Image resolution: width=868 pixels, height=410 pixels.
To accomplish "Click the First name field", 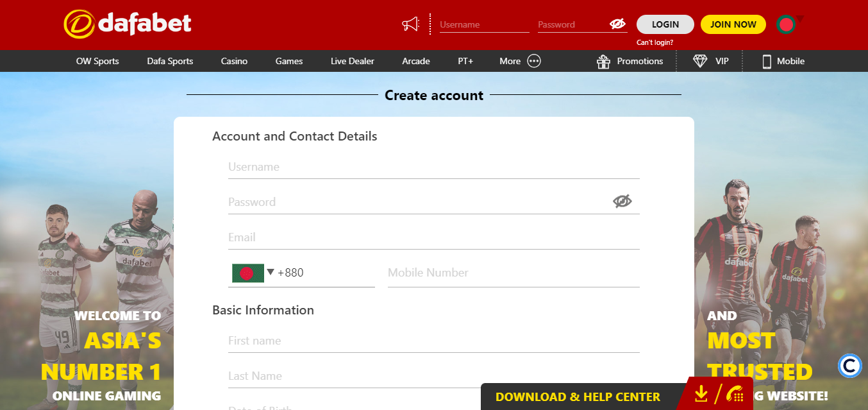I will [x=433, y=341].
